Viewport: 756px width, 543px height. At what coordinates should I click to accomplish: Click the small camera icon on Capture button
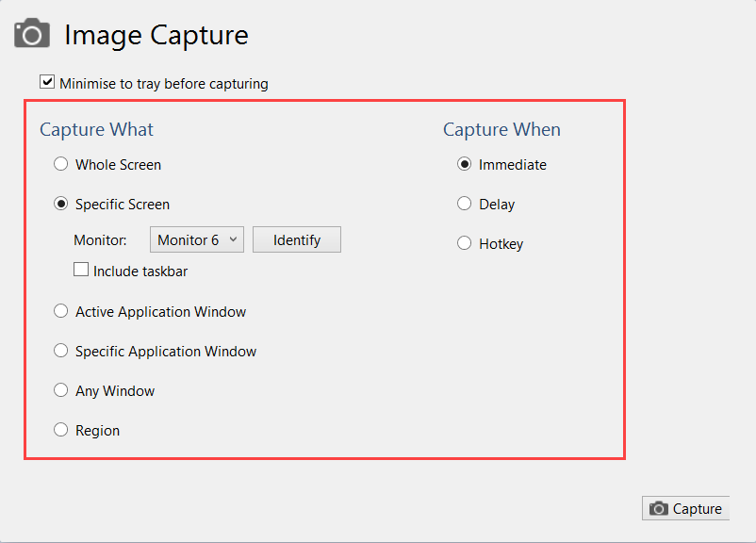[659, 509]
